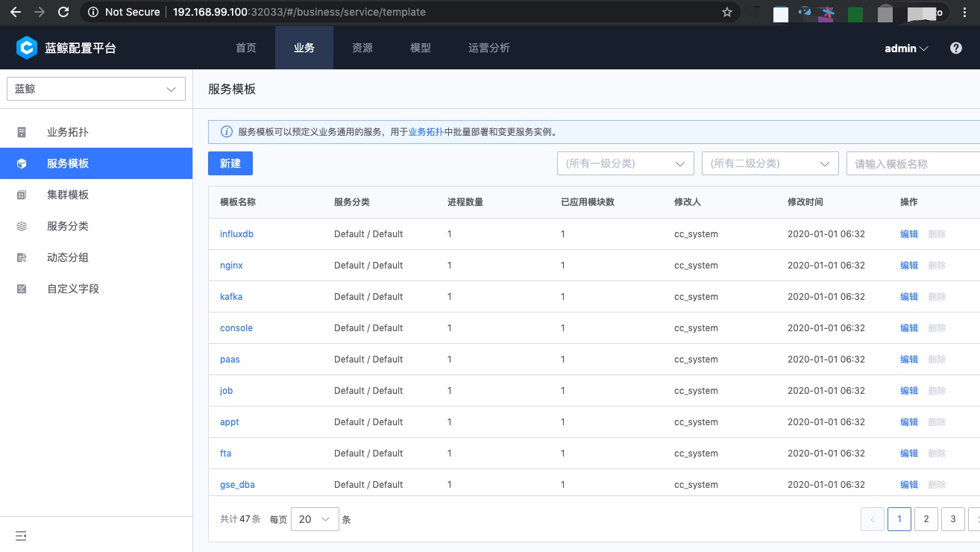Image resolution: width=980 pixels, height=552 pixels.
Task: Click the 自定义字段 sidebar icon
Action: click(x=22, y=289)
